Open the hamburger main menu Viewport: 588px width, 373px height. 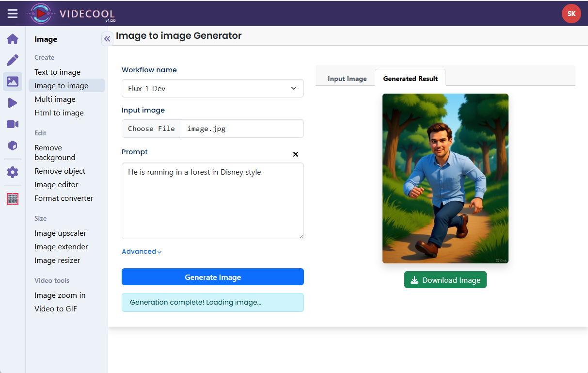pos(13,14)
